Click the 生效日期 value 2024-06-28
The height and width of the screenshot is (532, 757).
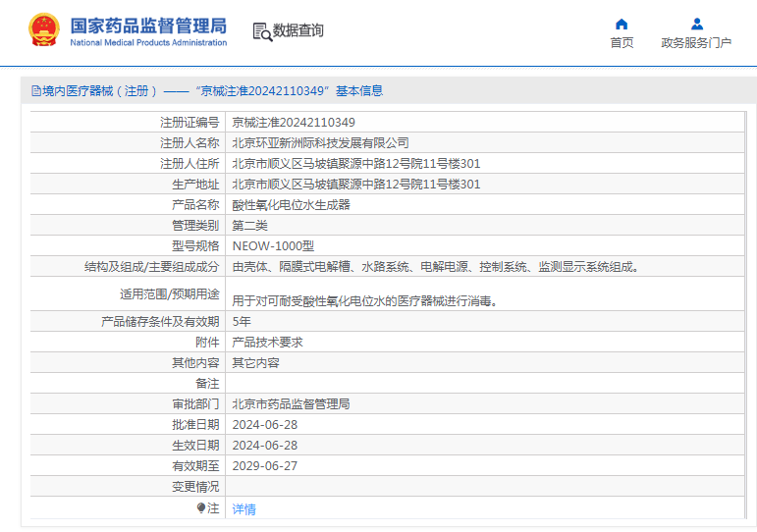pyautogui.click(x=264, y=446)
